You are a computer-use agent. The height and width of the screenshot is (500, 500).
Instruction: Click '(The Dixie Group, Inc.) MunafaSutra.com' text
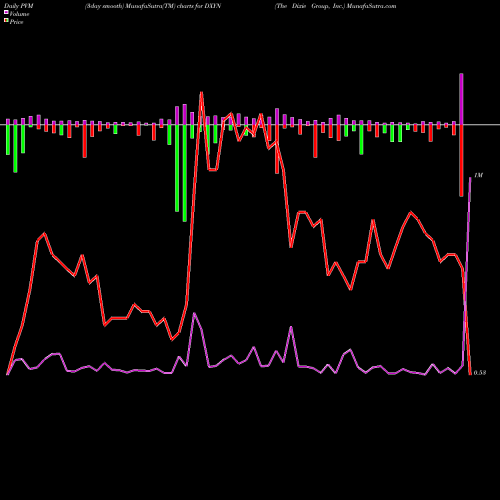335,6
